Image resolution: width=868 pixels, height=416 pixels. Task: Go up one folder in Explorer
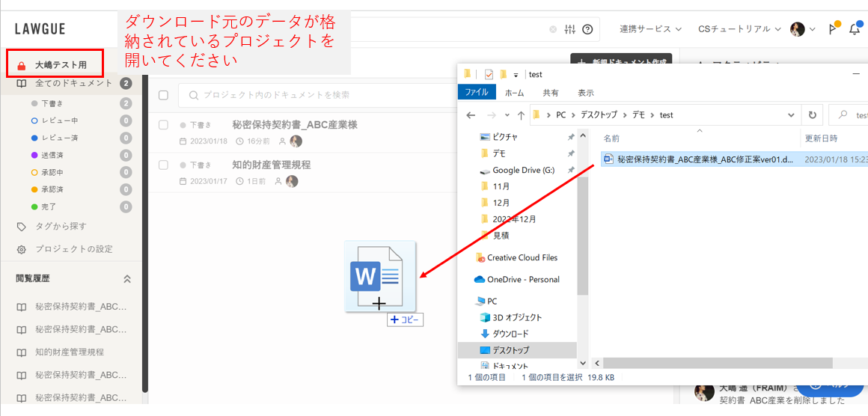[x=521, y=115]
